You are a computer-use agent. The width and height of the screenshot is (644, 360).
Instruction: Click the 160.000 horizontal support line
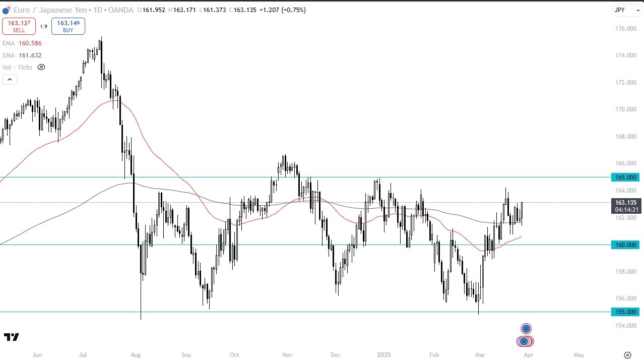(302, 245)
